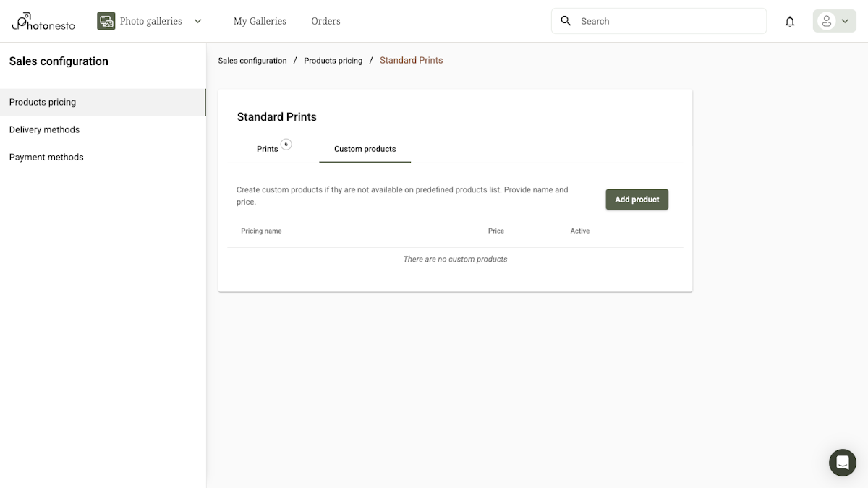
Task: Open notifications via the bell icon
Action: pos(790,21)
